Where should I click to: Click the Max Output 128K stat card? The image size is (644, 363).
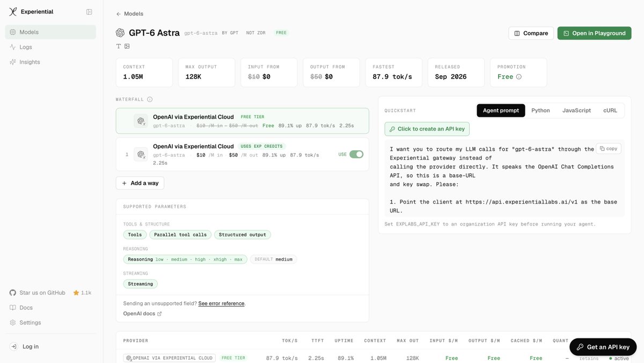(x=207, y=72)
